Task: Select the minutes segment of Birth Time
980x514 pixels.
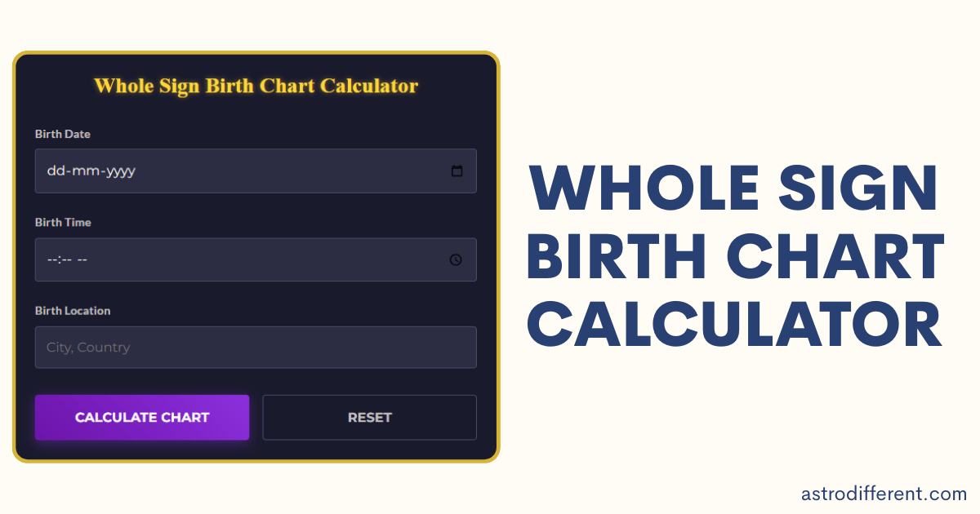Action: (x=65, y=259)
